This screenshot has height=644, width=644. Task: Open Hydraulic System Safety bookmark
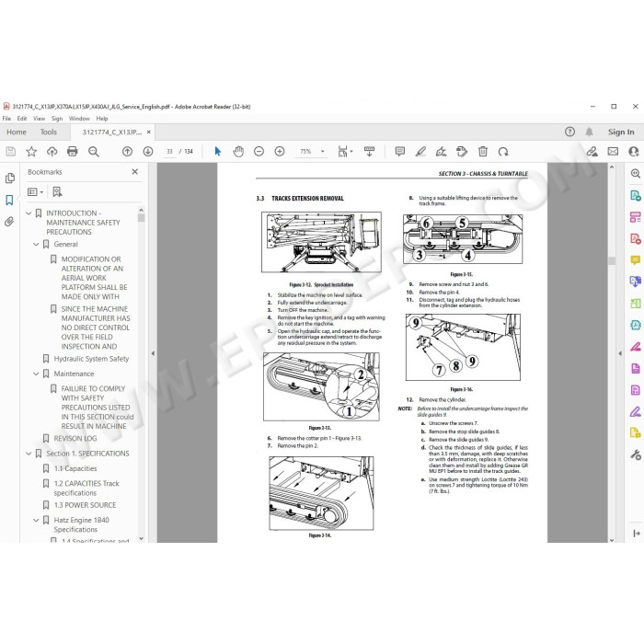click(x=91, y=359)
